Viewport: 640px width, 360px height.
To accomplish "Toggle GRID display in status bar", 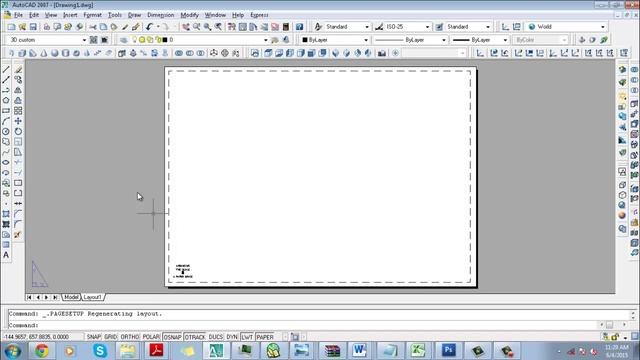I will [111, 337].
